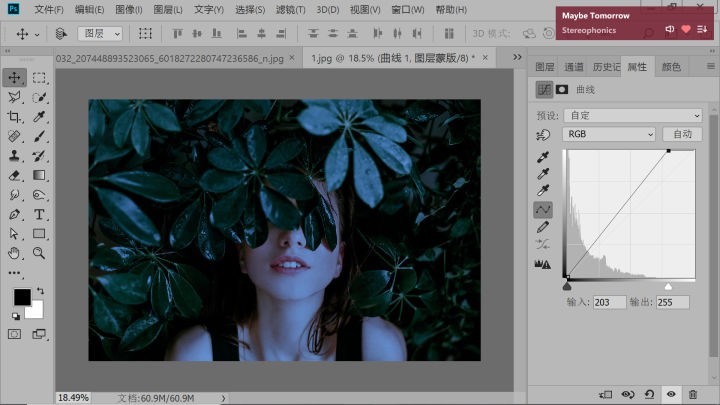This screenshot has height=405, width=720.
Task: Delete the adjustment layer with trash icon
Action: (693, 395)
